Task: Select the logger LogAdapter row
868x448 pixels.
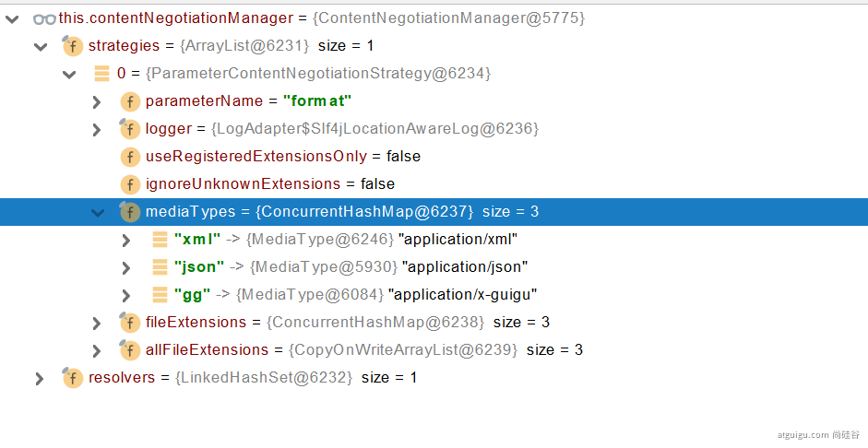Action: [341, 129]
